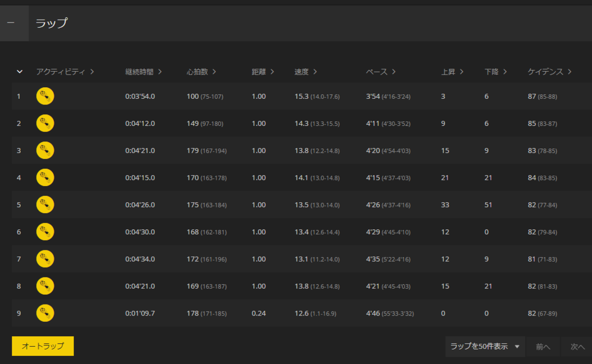Click distance value 0.24 in lap 9
This screenshot has width=592, height=364.
click(258, 314)
